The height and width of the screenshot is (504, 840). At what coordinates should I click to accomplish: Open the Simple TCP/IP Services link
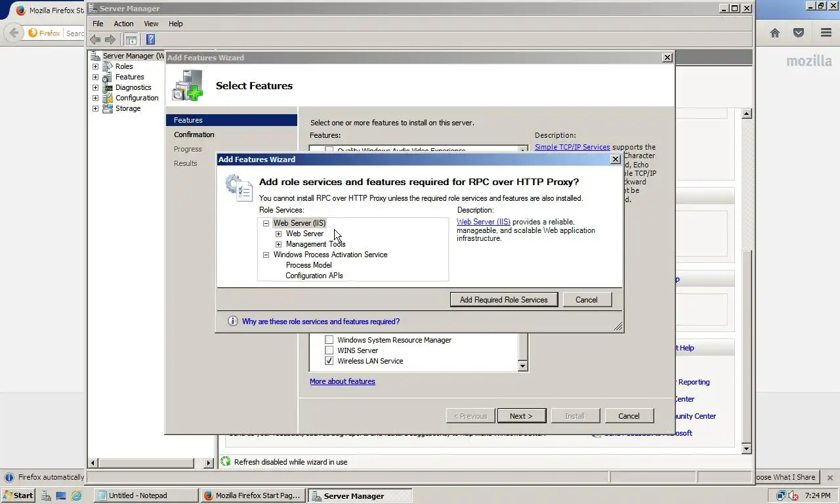click(x=572, y=147)
